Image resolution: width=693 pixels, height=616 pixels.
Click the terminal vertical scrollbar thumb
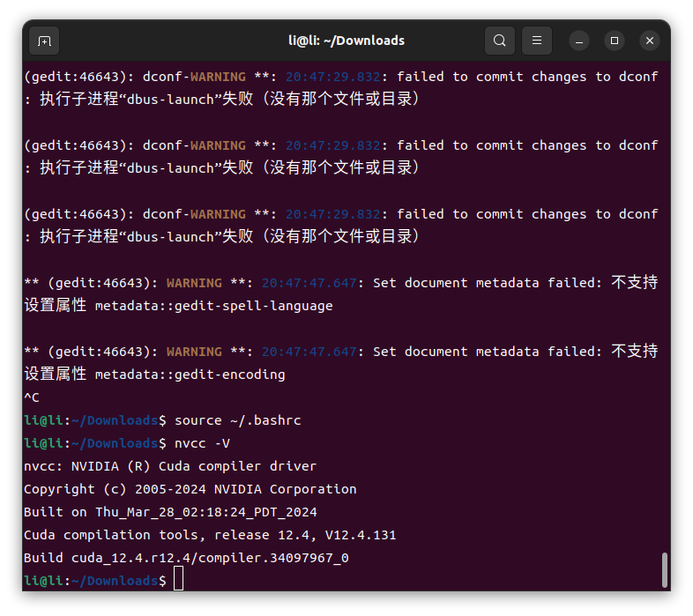(664, 569)
